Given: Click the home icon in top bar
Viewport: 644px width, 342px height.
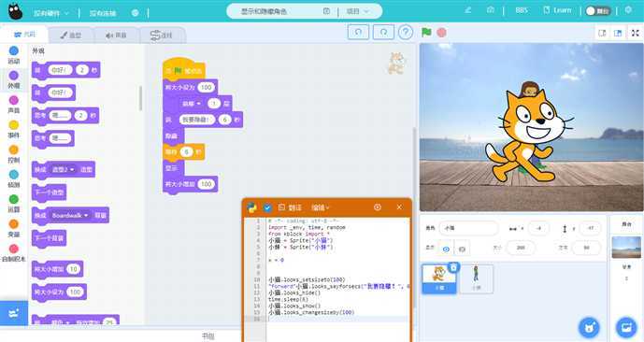Looking at the screenshot, I should (491, 10).
